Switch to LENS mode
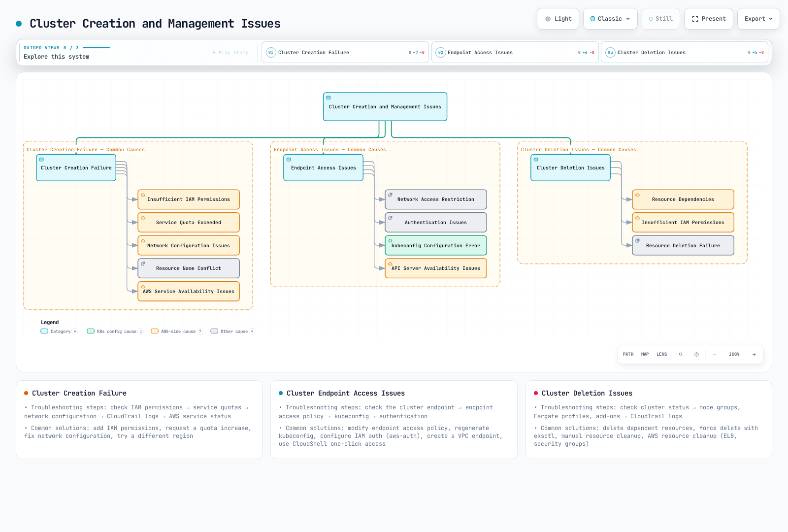 click(661, 354)
